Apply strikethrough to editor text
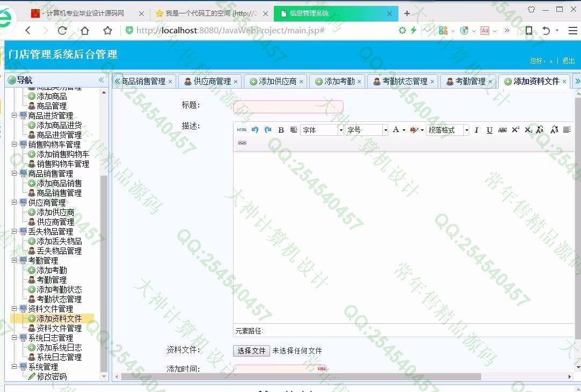 (x=503, y=129)
